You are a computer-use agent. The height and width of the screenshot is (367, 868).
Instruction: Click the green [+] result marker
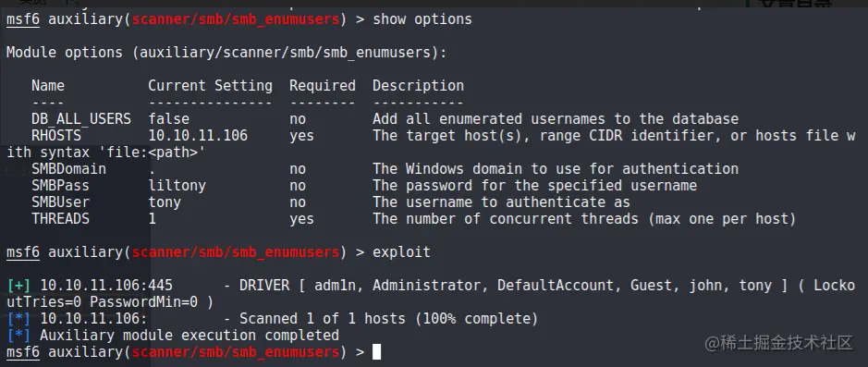[18, 286]
